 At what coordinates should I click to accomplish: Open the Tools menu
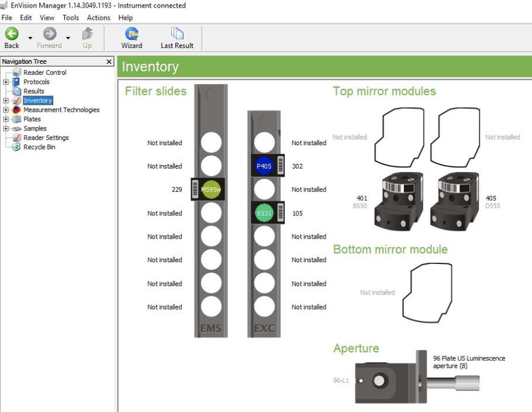tap(71, 18)
